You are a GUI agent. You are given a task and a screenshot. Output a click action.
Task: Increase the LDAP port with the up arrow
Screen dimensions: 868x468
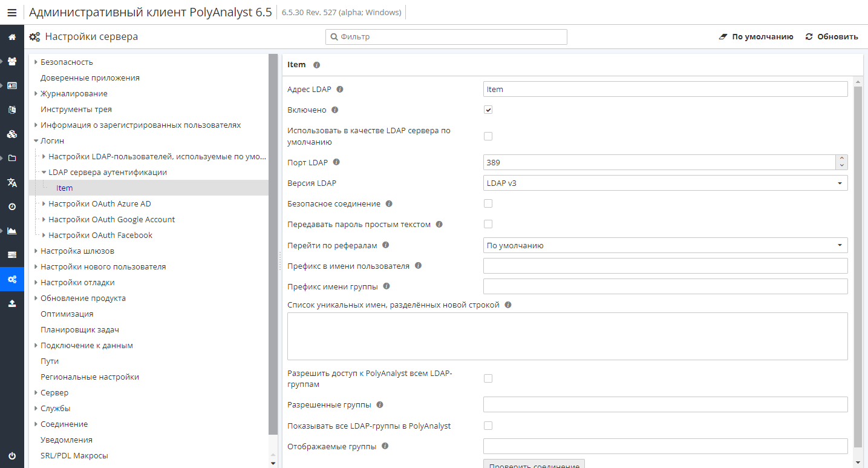[x=841, y=159]
